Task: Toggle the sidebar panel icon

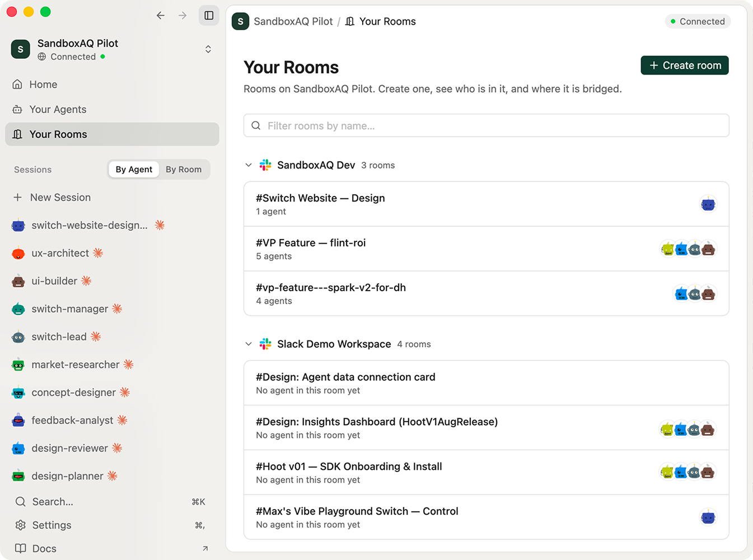Action: pos(209,16)
